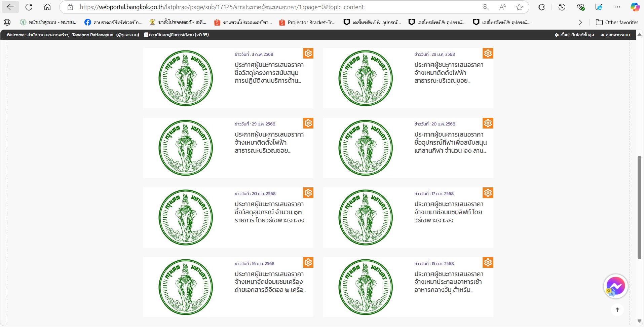The image size is (644, 327).
Task: Click the site info lock icon
Action: (70, 7)
